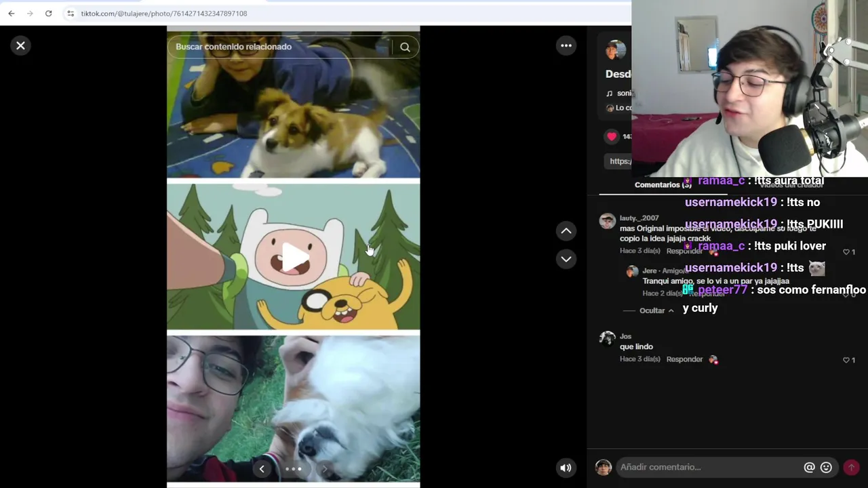Image resolution: width=868 pixels, height=488 pixels.
Task: Click the tiktok.com URL in address bar
Action: click(x=163, y=13)
